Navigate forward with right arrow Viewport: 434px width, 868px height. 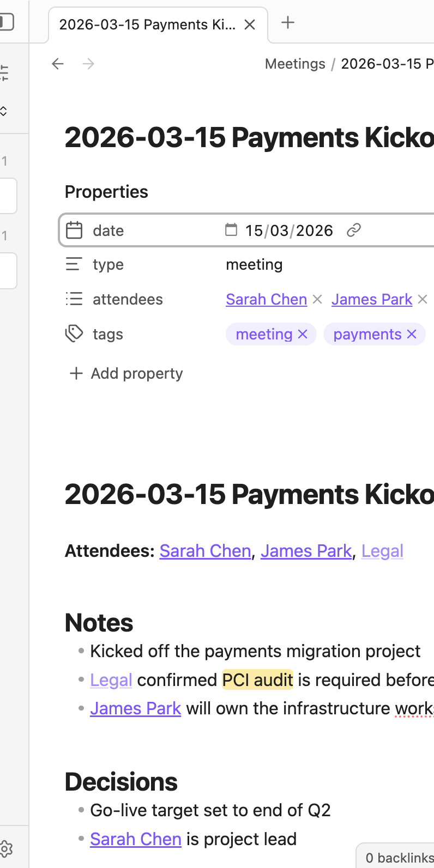click(x=88, y=64)
